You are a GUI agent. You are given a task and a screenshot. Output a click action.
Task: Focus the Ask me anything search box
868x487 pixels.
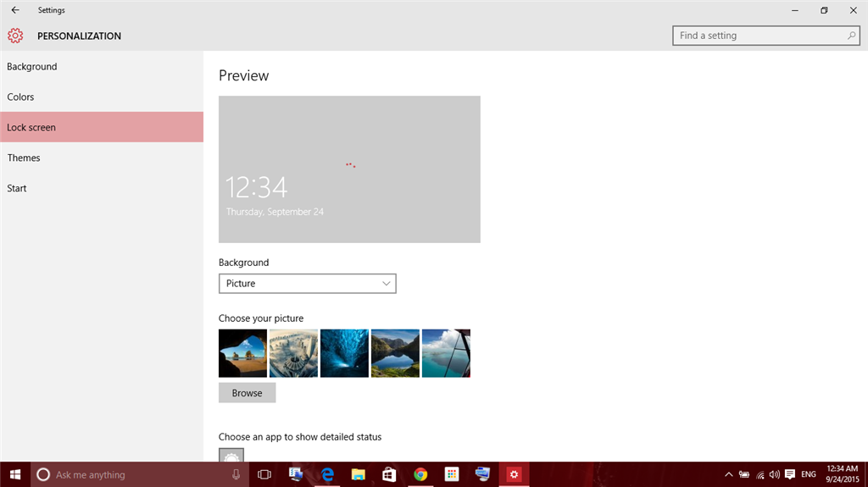click(138, 474)
